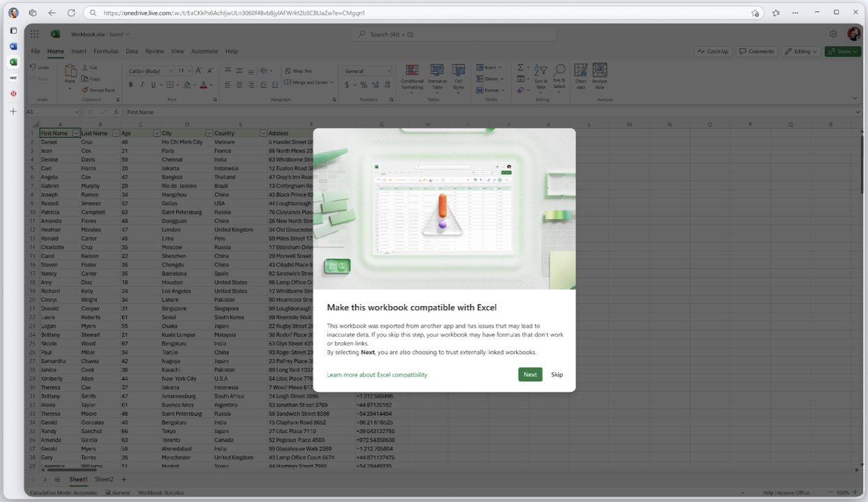Open Conditional Formatting icon

click(412, 70)
